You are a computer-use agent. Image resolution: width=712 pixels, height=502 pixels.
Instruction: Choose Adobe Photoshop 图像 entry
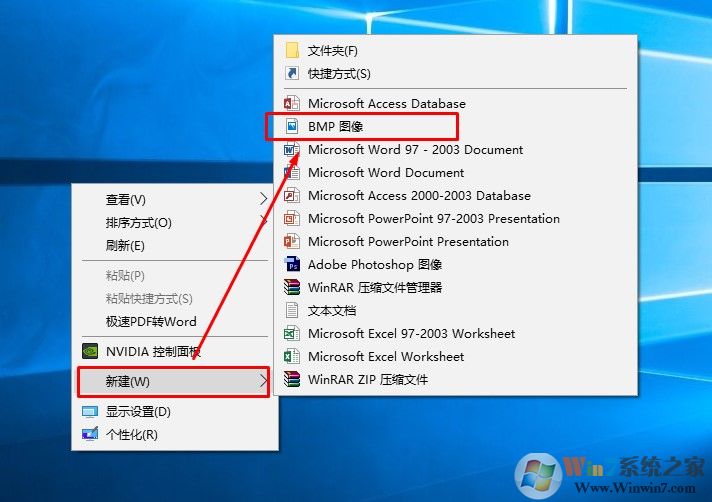pyautogui.click(x=455, y=265)
